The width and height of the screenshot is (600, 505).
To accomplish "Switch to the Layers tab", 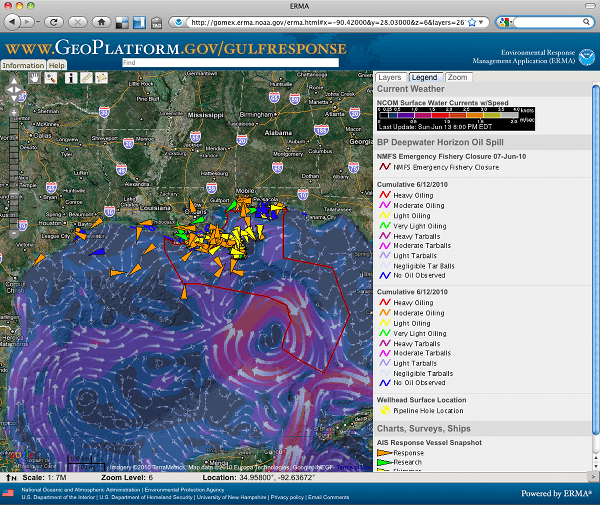I will 390,77.
